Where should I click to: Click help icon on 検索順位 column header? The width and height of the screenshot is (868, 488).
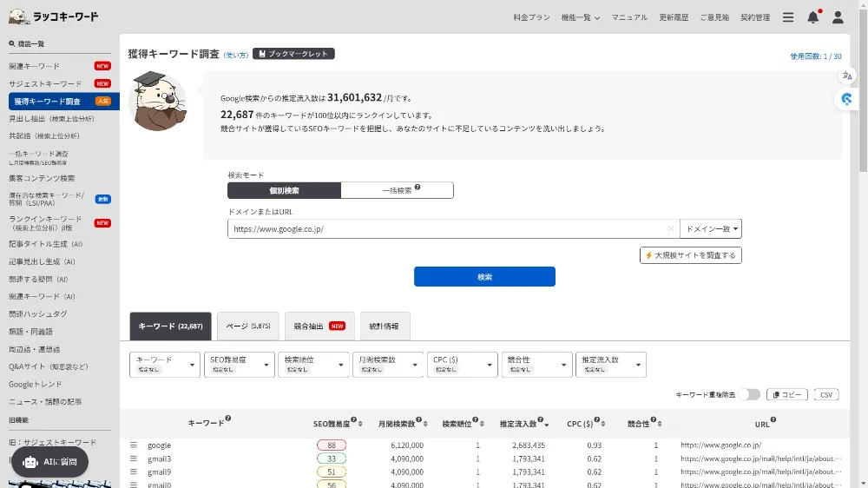tap(475, 420)
